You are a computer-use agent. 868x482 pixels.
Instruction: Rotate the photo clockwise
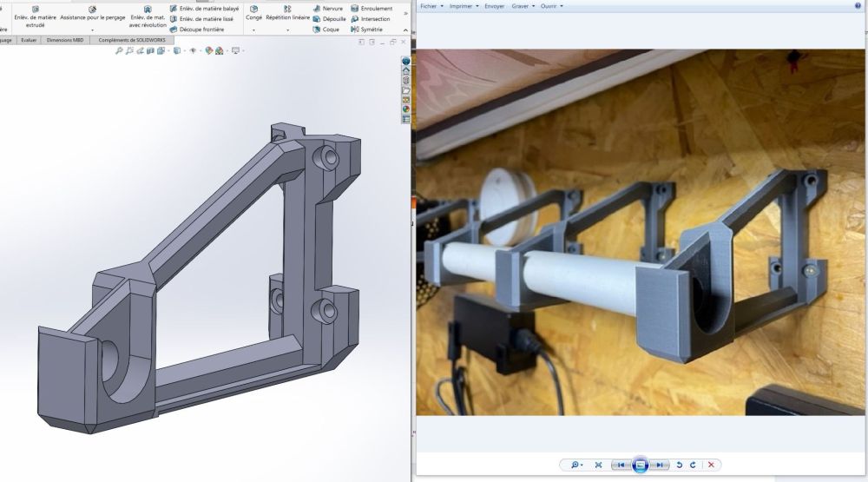click(693, 465)
